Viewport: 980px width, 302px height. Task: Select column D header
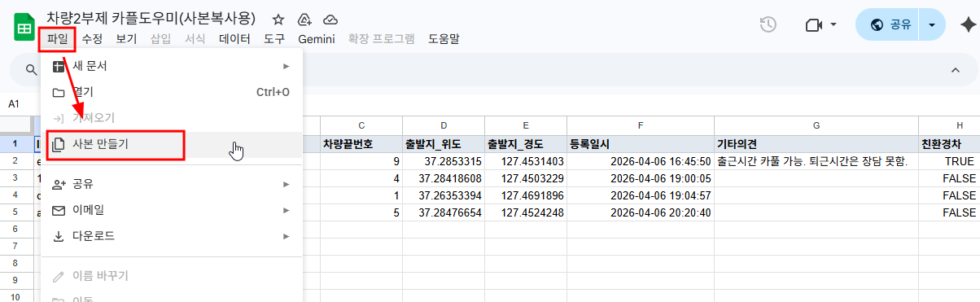(x=444, y=125)
